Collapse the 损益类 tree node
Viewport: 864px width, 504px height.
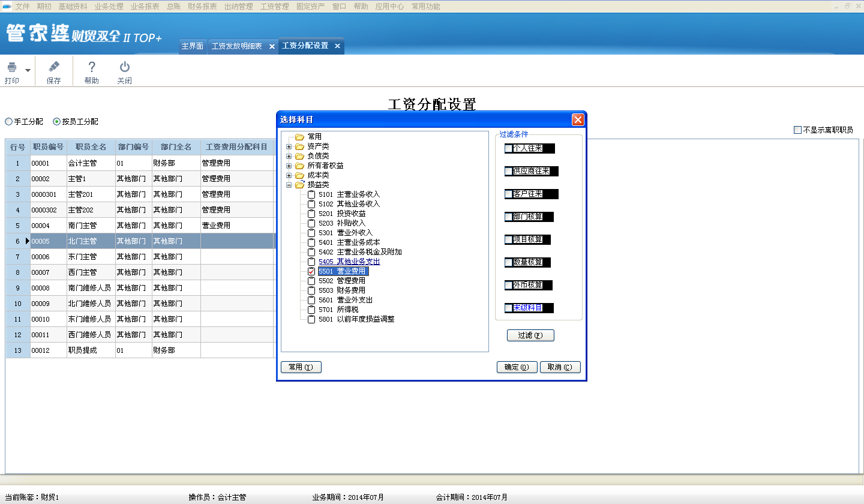(x=289, y=185)
